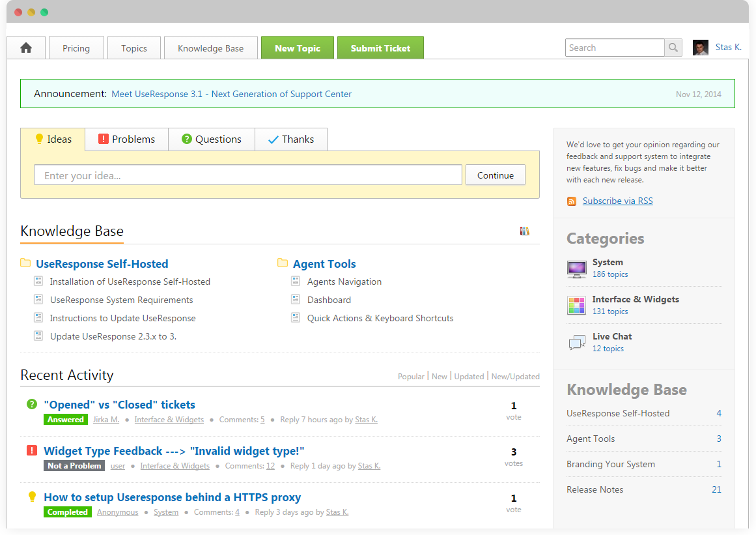Click document icon beside Update UseResponse 2.3.x
Viewport: 756px width, 535px height.
(38, 336)
